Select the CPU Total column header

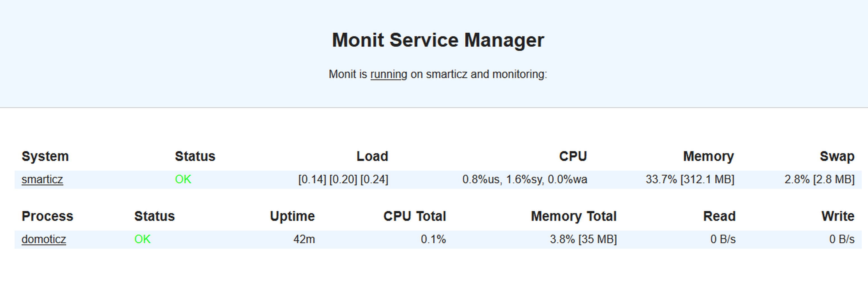tap(414, 216)
